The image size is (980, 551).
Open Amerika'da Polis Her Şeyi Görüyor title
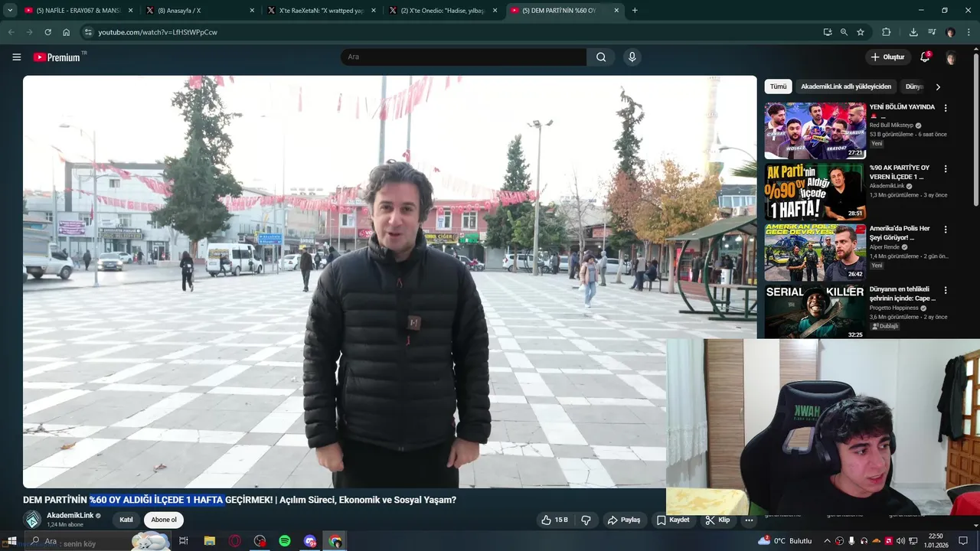point(900,233)
